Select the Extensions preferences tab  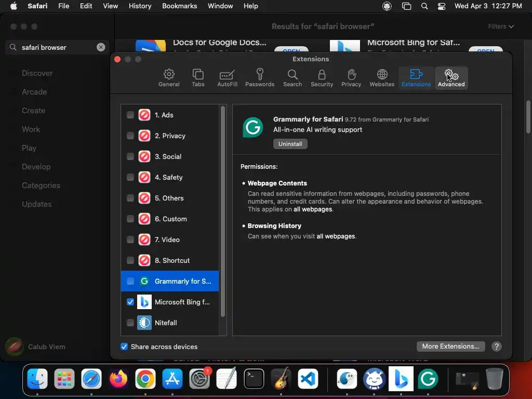[416, 78]
